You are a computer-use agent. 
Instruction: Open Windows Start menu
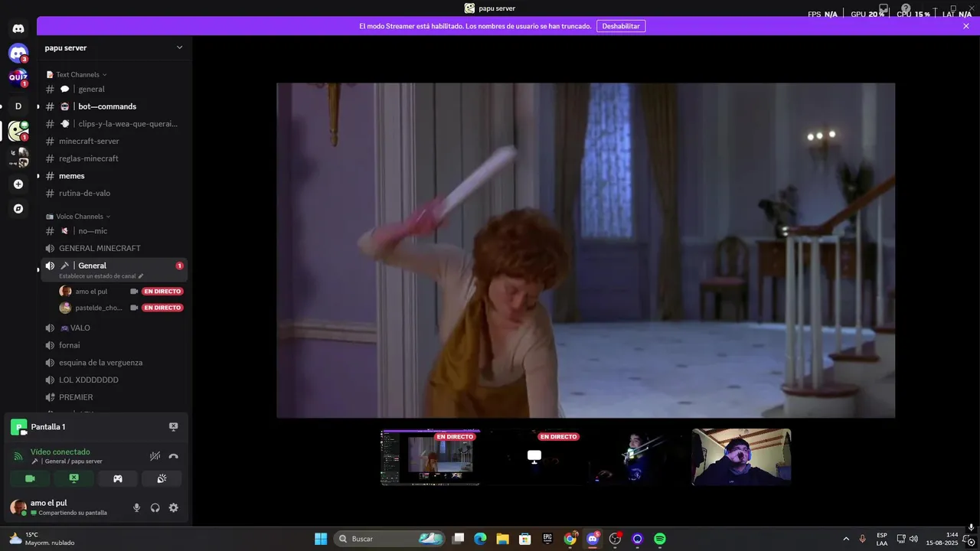point(321,539)
